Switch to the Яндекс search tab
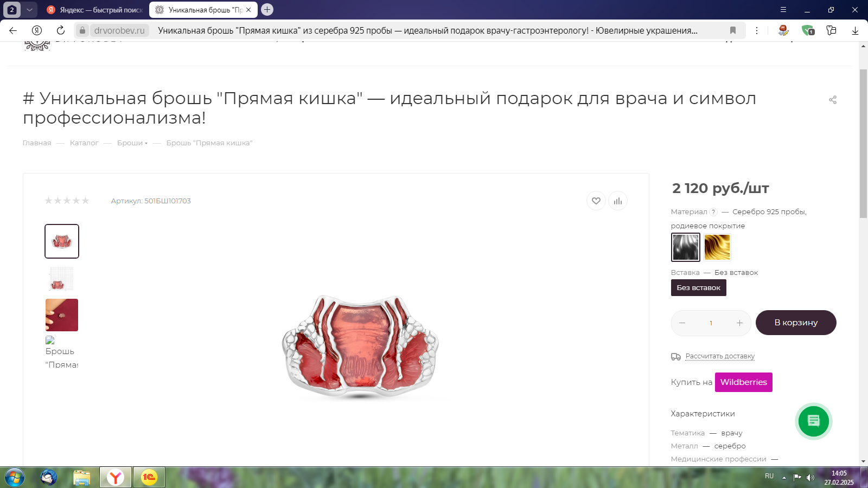Image resolution: width=868 pixels, height=488 pixels. click(x=95, y=10)
